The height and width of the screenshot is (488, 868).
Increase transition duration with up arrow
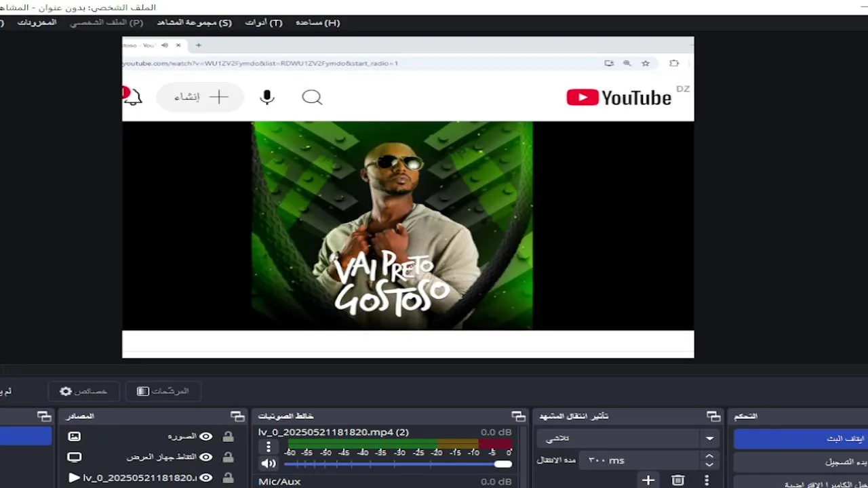[x=709, y=456]
